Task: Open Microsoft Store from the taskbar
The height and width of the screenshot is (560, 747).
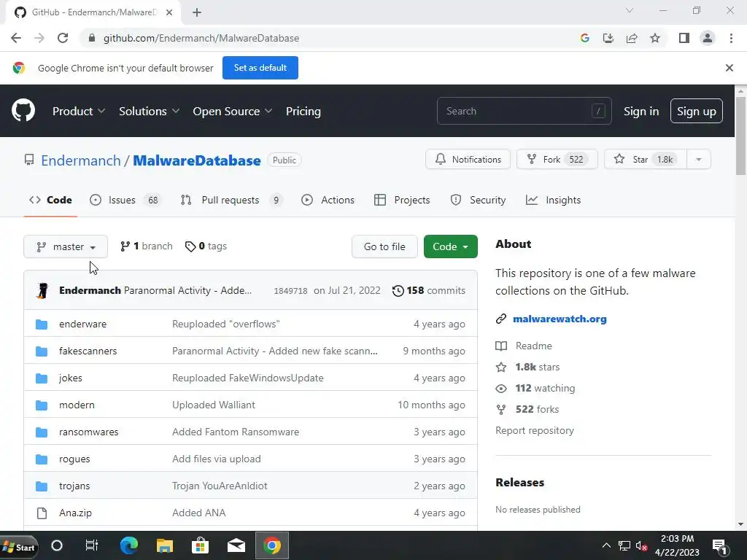Action: click(x=200, y=545)
